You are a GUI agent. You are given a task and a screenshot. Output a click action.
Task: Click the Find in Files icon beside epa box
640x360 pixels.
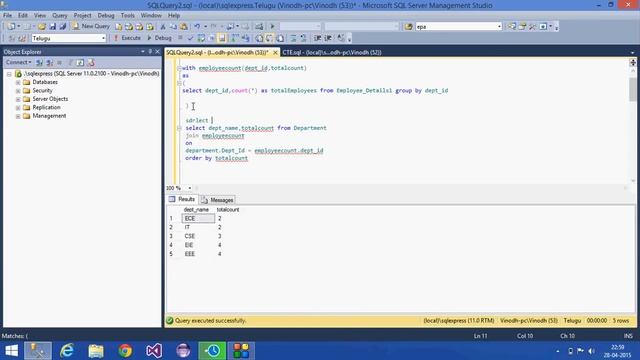(x=409, y=27)
